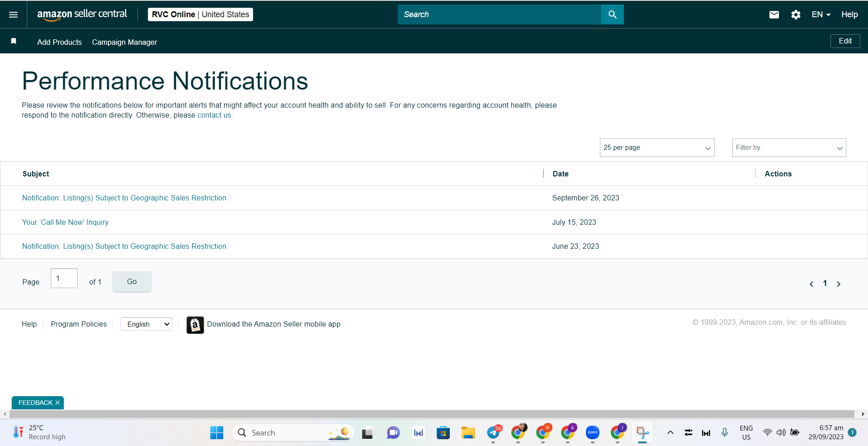Viewport: 868px width, 446px height.
Task: Open the messages envelope icon
Action: (774, 14)
